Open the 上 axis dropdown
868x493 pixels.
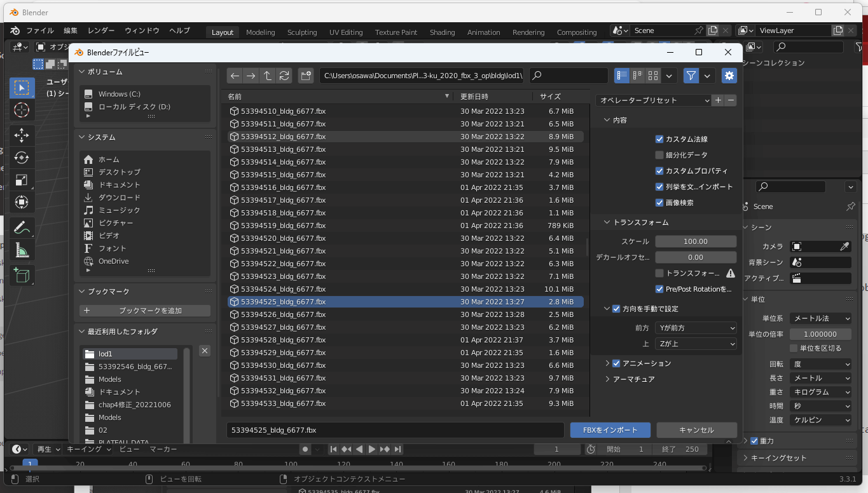pos(696,344)
